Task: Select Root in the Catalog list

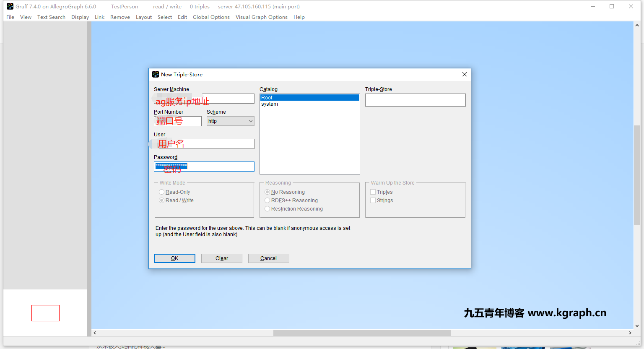Action: (310, 98)
